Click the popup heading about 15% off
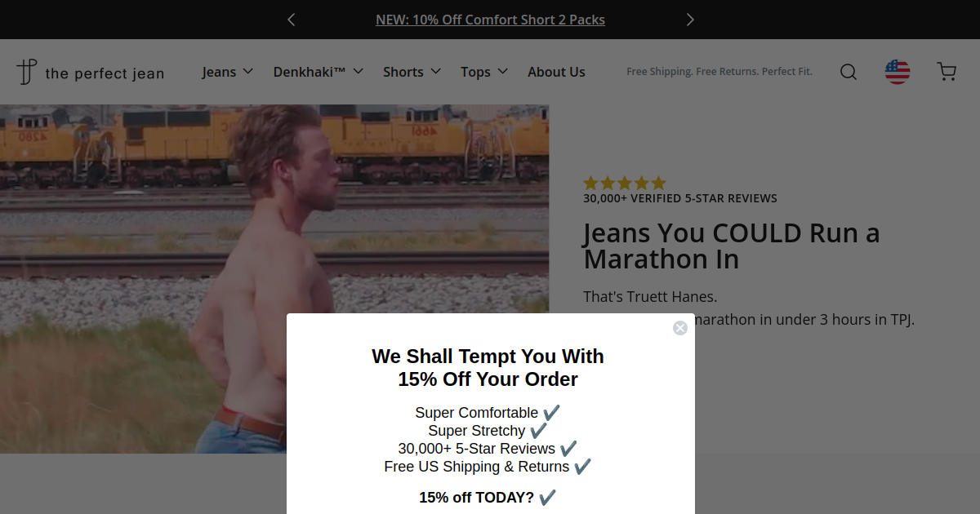Image resolution: width=980 pixels, height=514 pixels. [x=488, y=368]
